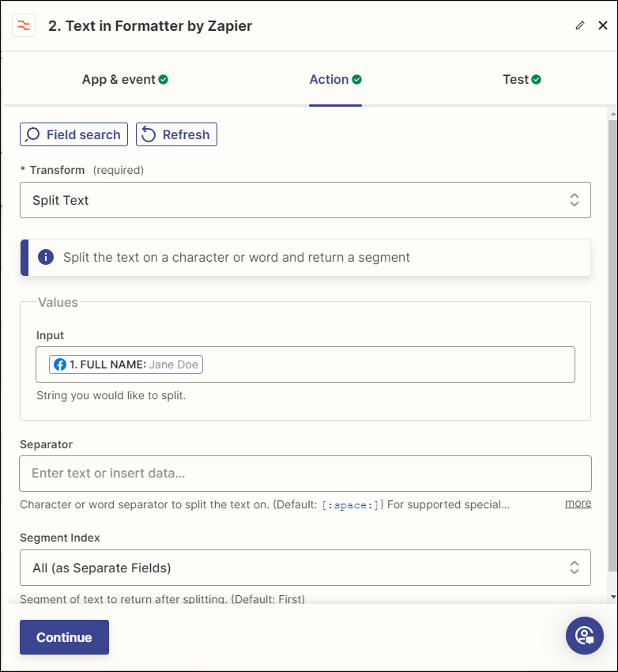Click into the Separator text field
Viewport: 618px width, 672px height.
pyautogui.click(x=305, y=474)
